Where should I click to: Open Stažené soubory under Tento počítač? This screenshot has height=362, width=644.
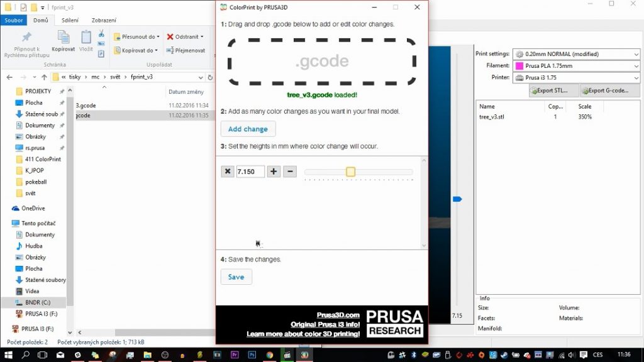coord(45,280)
